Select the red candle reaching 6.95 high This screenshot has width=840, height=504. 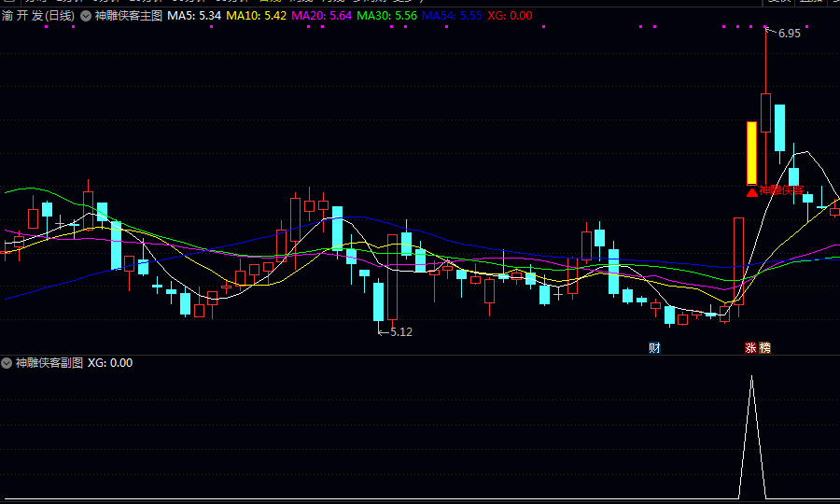click(765, 113)
